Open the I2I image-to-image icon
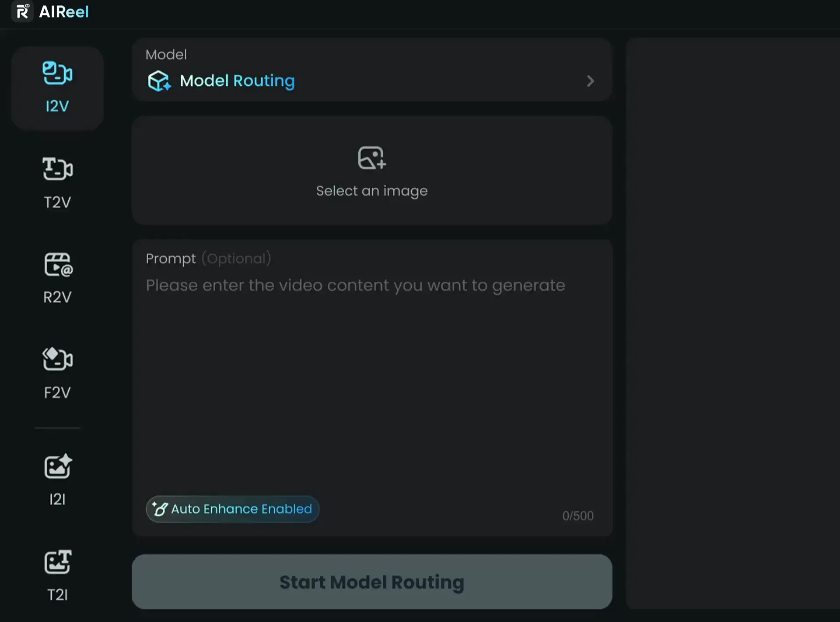 [x=58, y=466]
